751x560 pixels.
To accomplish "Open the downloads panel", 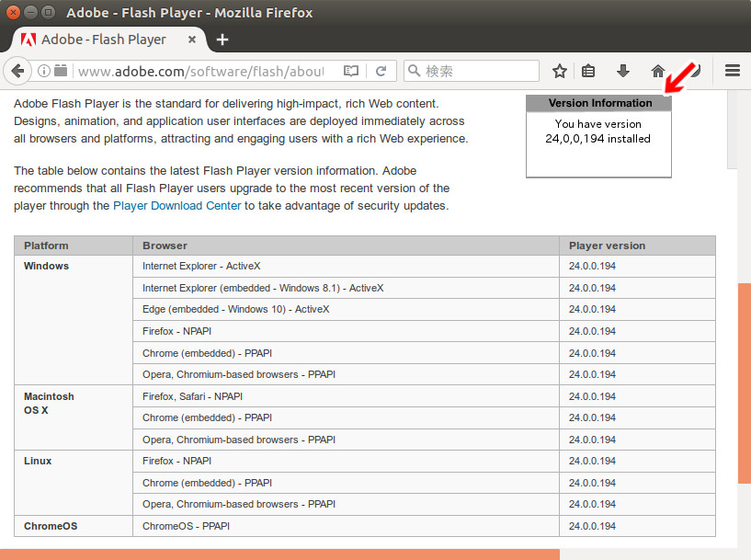I will pos(623,70).
